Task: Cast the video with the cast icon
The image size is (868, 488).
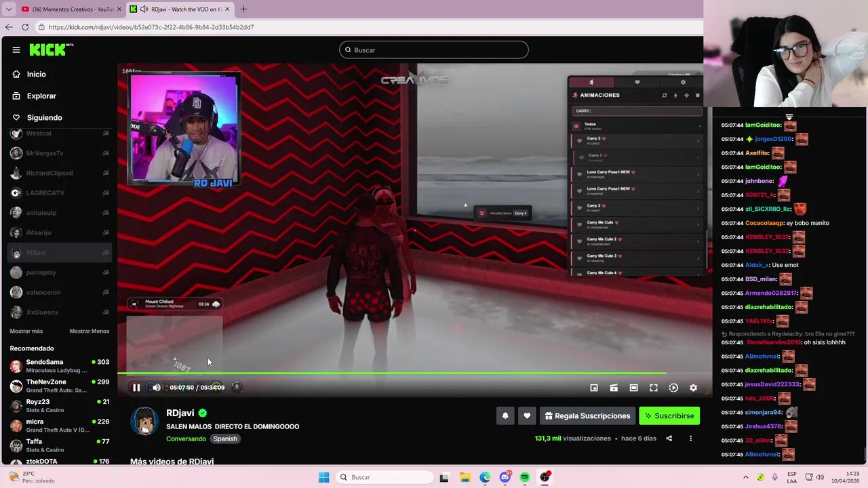Action: pos(614,388)
